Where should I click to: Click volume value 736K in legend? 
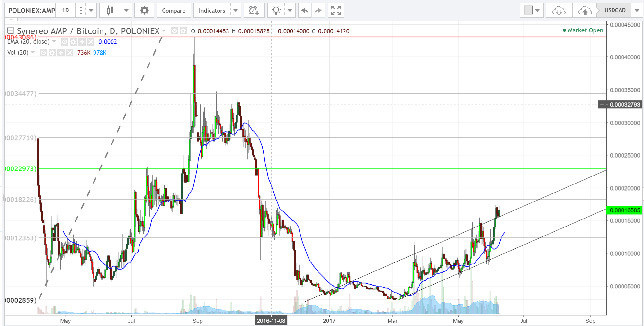(84, 53)
